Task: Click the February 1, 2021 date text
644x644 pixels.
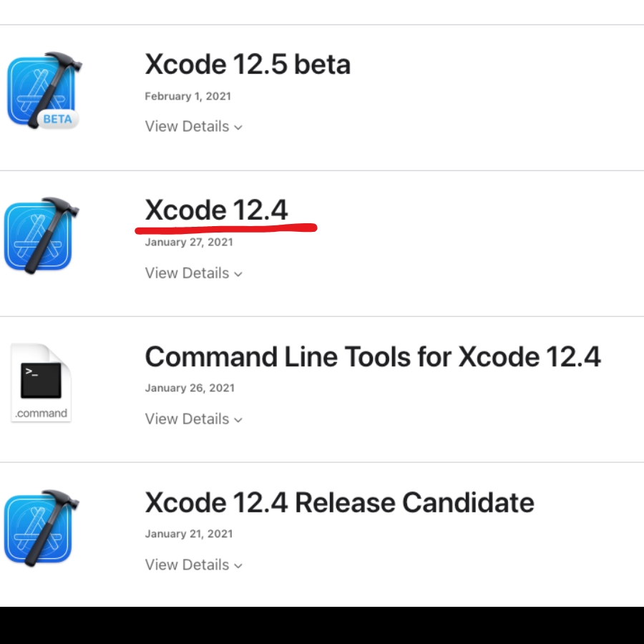Action: coord(187,96)
